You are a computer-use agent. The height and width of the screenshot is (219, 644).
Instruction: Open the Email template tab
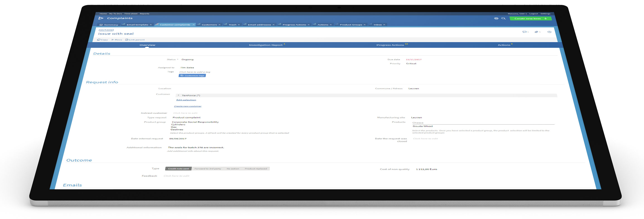[137, 25]
